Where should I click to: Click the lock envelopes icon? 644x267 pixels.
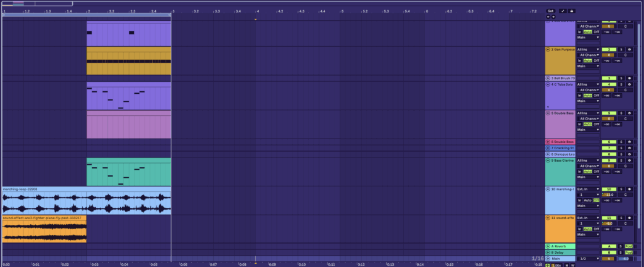click(x=572, y=11)
